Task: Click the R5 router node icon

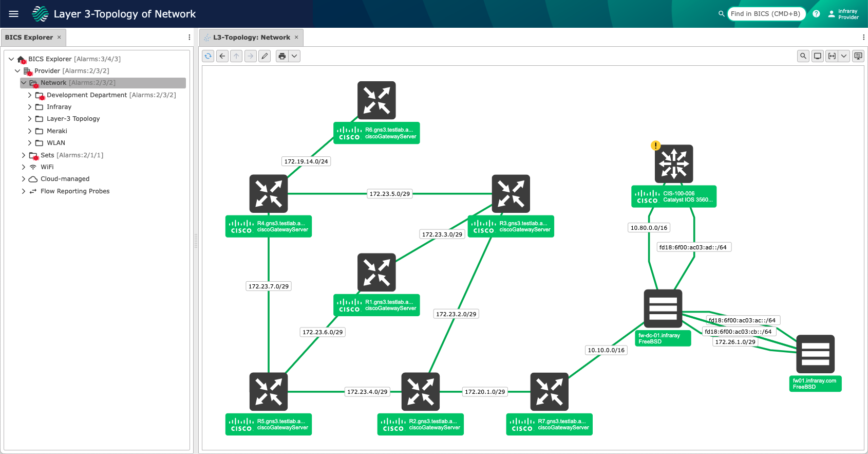Action: [x=269, y=392]
